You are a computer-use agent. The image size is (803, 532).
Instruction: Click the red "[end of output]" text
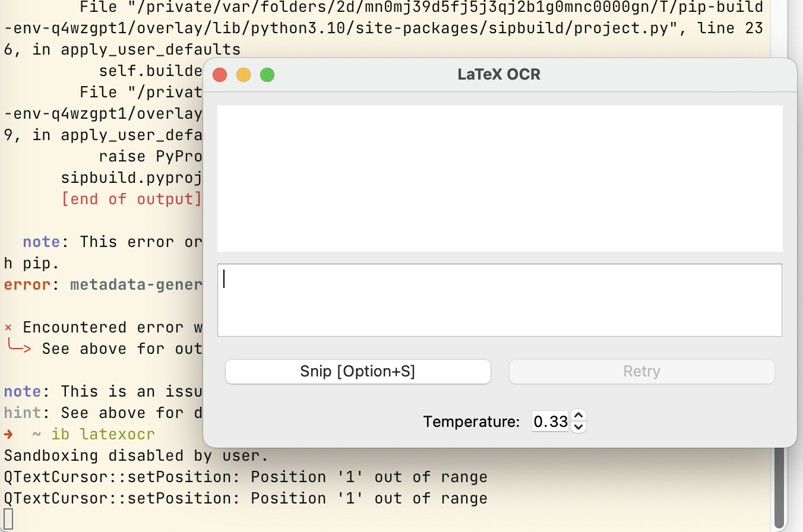[x=132, y=199]
